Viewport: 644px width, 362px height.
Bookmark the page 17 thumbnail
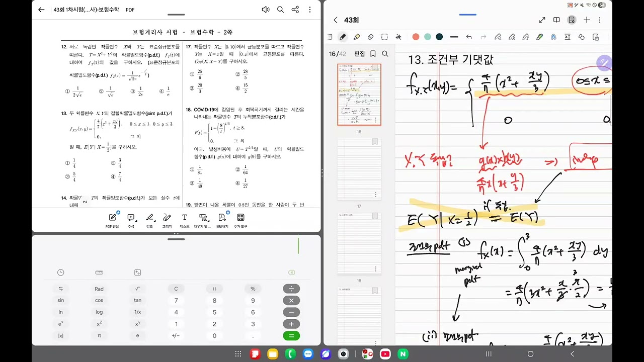(x=375, y=142)
